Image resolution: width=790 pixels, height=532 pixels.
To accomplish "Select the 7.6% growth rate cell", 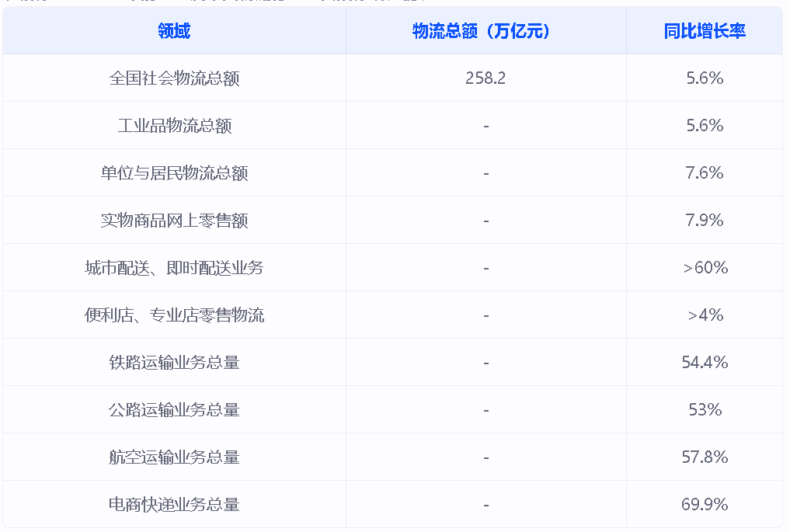I will 705,173.
